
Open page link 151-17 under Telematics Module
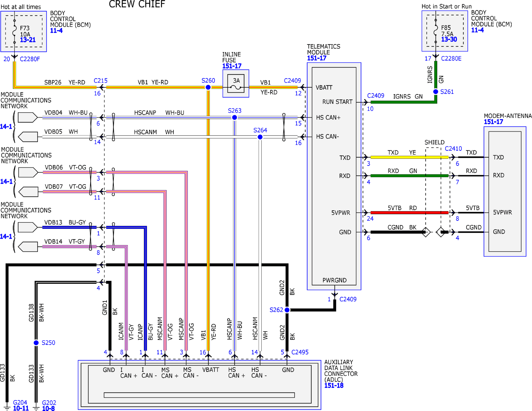click(x=317, y=58)
